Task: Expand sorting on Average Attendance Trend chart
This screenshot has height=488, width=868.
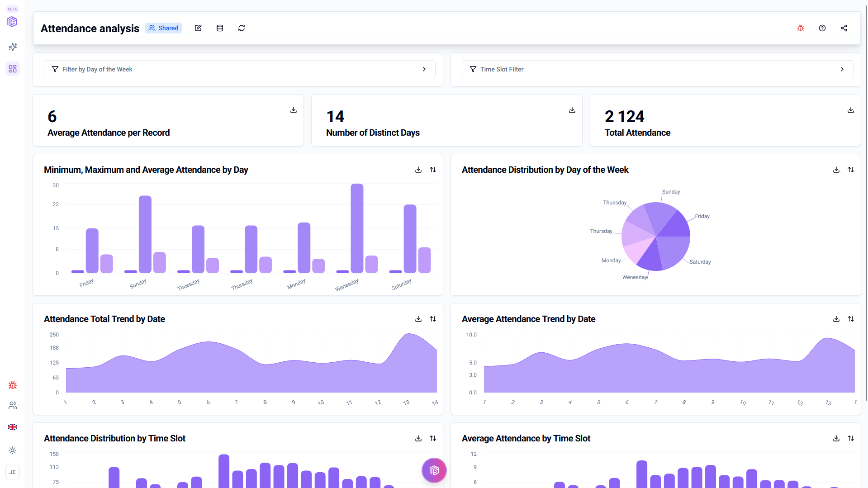Action: pyautogui.click(x=851, y=319)
